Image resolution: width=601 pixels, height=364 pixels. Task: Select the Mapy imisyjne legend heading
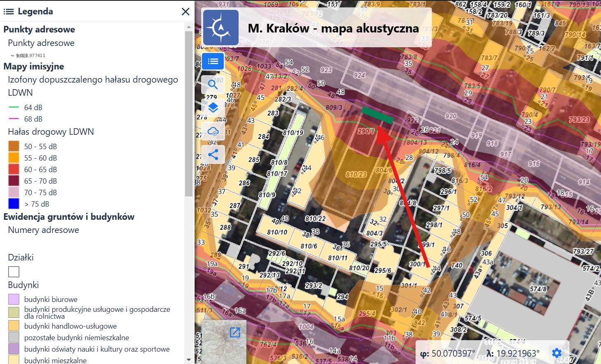(x=34, y=66)
